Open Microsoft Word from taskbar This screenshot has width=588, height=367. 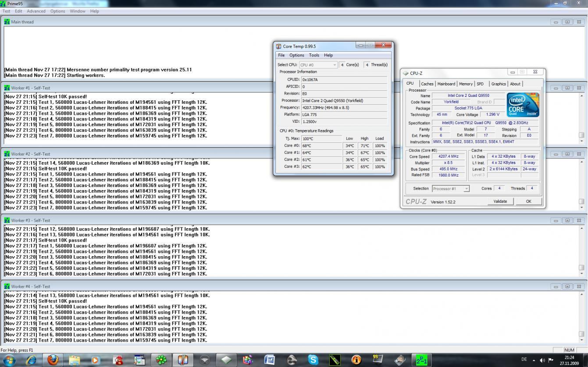(x=270, y=360)
